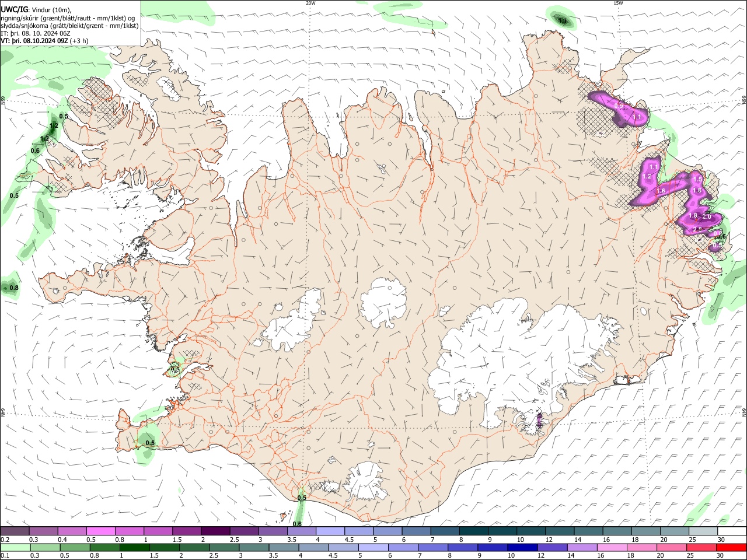Click the 'slydda/snjókoma' legend description line
Viewport: 747px width, 560px height.
pos(69,25)
